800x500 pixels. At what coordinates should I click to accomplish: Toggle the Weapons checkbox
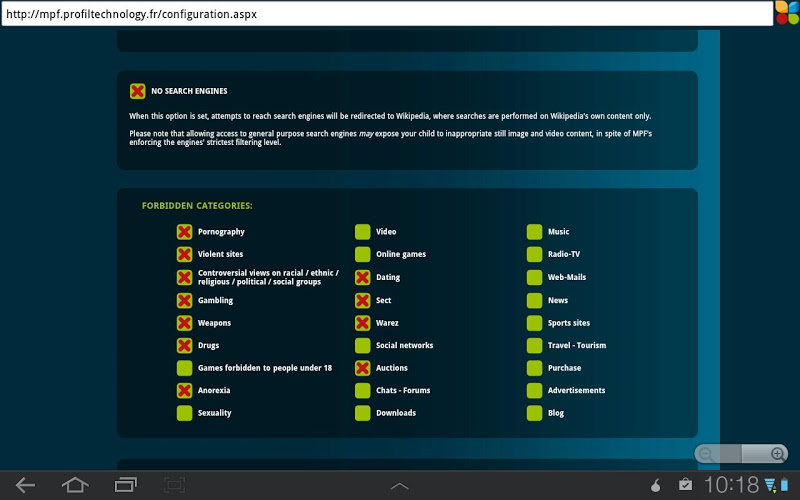[x=184, y=323]
